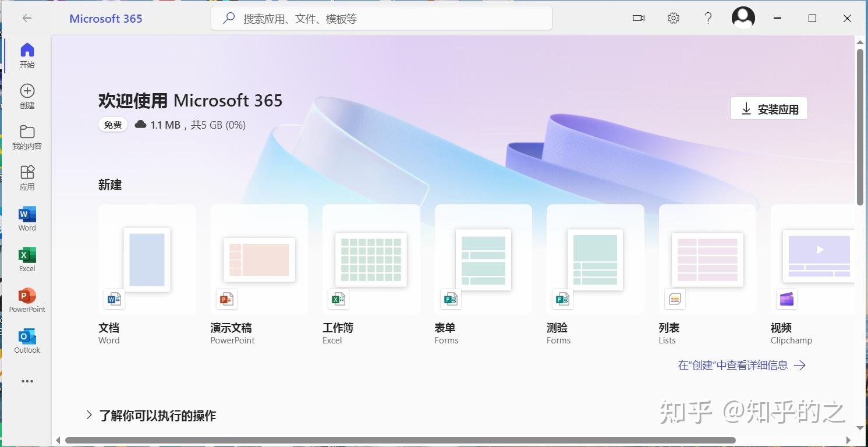This screenshot has height=447, width=868.
Task: Launch Outlook from the sidebar
Action: point(27,336)
